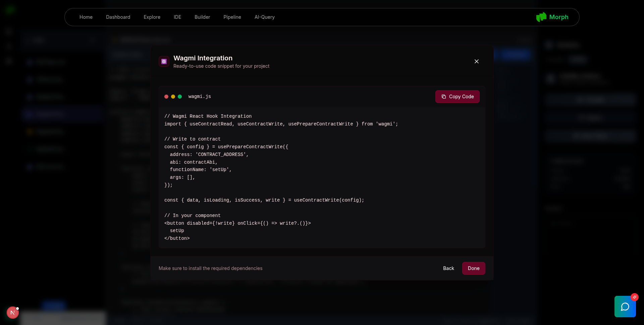
Task: Close the Wagmi Integration dialog
Action: (x=477, y=61)
